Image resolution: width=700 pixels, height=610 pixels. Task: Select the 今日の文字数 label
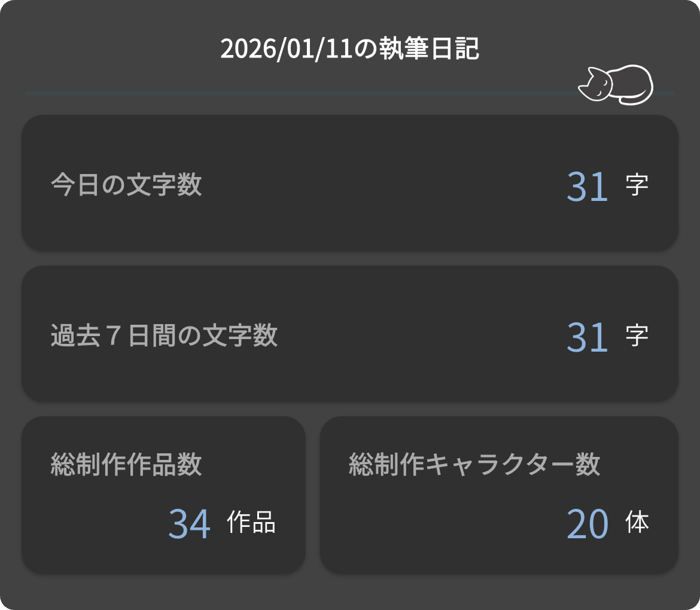126,185
